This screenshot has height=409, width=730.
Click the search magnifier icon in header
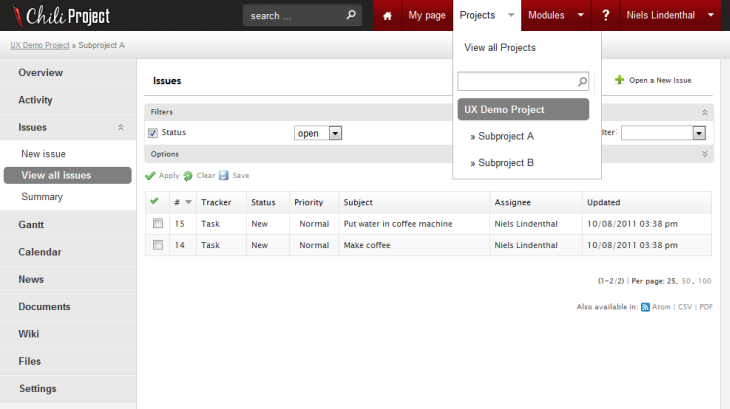351,16
